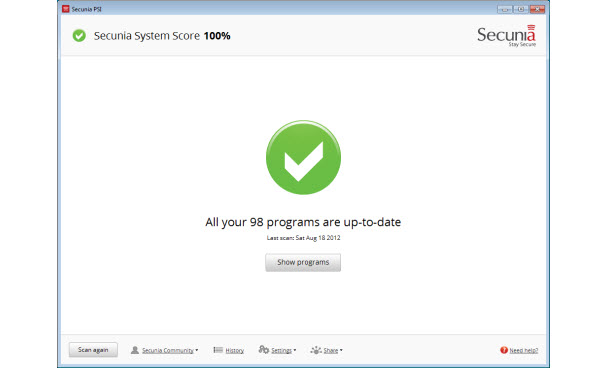Click the Settings gears icon

[x=264, y=350]
